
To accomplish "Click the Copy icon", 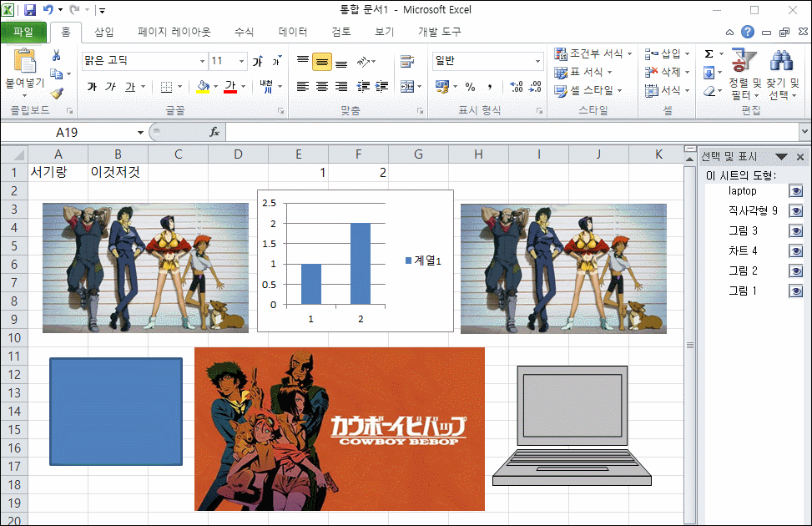I will click(x=57, y=74).
